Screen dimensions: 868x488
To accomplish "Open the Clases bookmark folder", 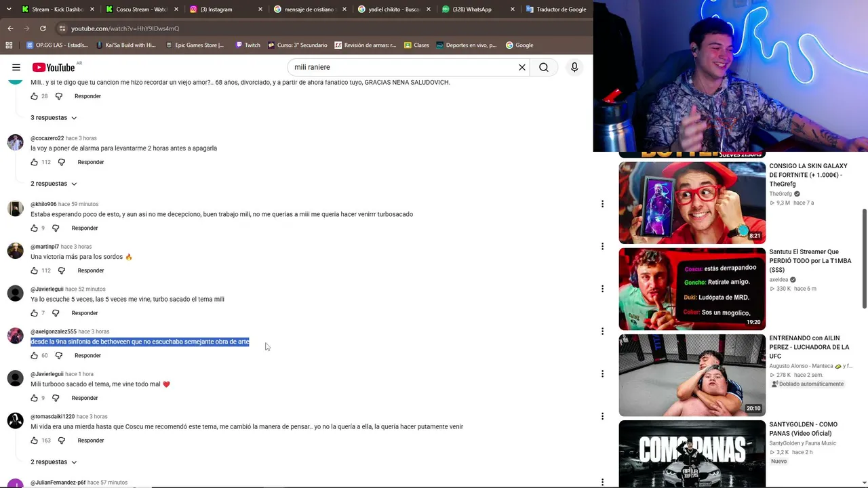I will point(416,45).
